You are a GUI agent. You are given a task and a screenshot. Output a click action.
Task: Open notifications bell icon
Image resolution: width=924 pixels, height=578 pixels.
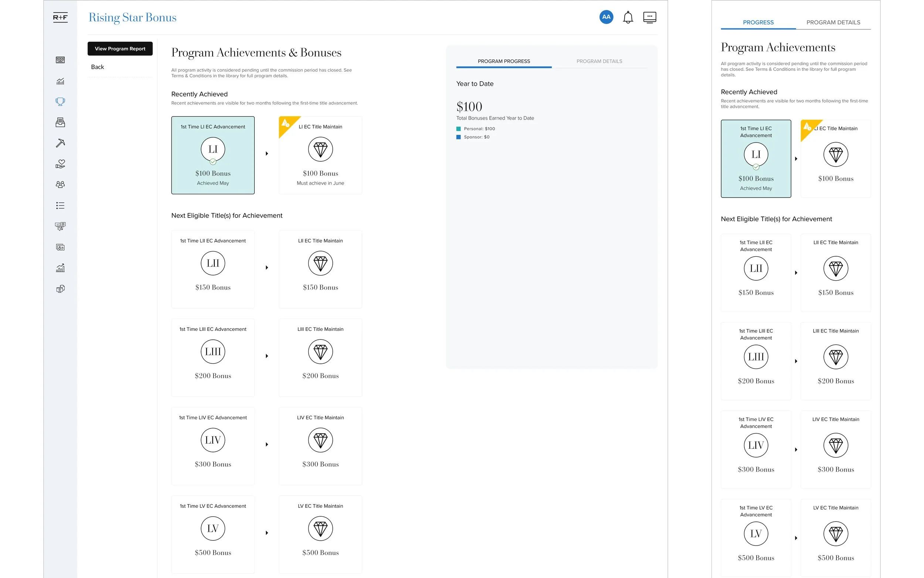pyautogui.click(x=628, y=17)
